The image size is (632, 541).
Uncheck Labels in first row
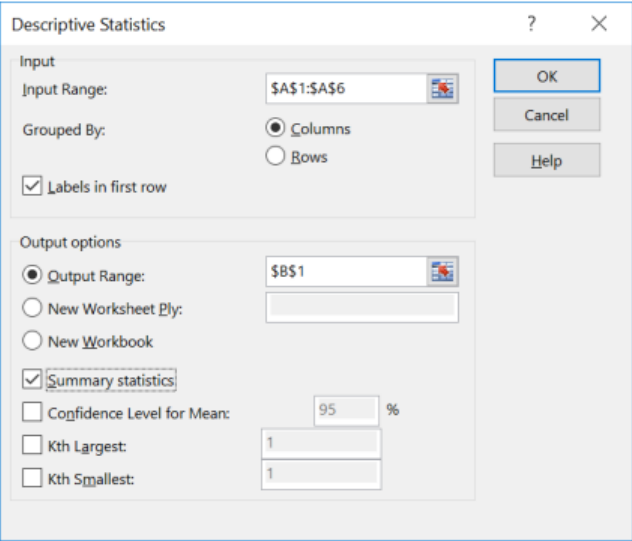click(32, 187)
